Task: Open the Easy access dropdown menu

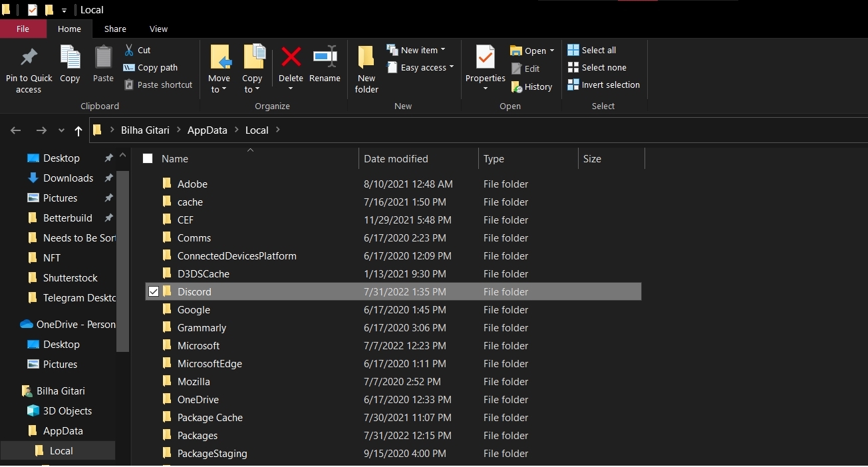Action: (451, 67)
